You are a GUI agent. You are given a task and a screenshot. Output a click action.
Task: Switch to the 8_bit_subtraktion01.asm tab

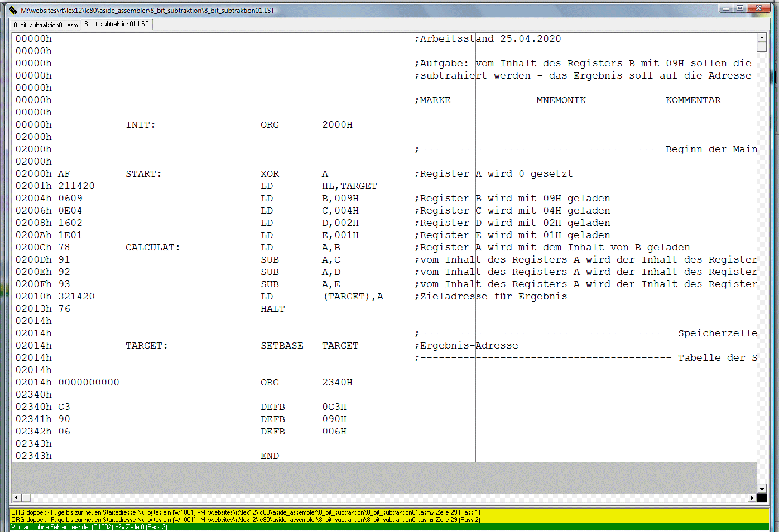46,25
